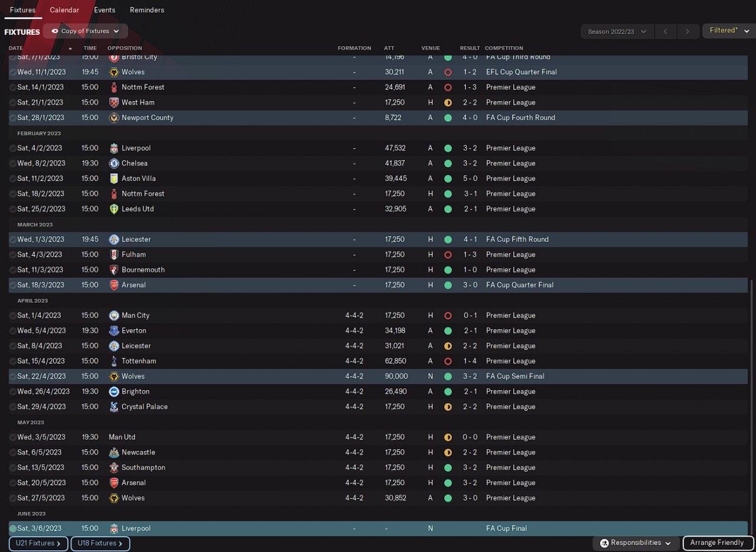Toggle the tick icon for Sat 6/5/2023

[x=13, y=452]
